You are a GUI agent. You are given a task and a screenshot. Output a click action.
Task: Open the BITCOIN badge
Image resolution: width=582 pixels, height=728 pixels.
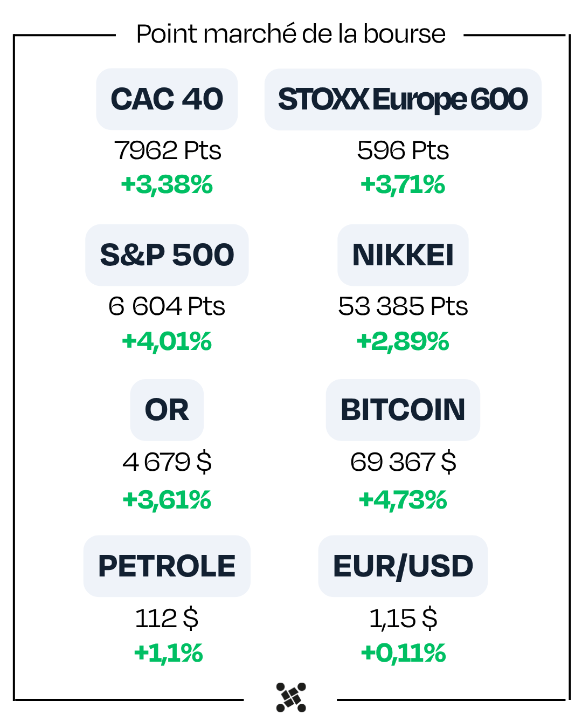(x=403, y=410)
